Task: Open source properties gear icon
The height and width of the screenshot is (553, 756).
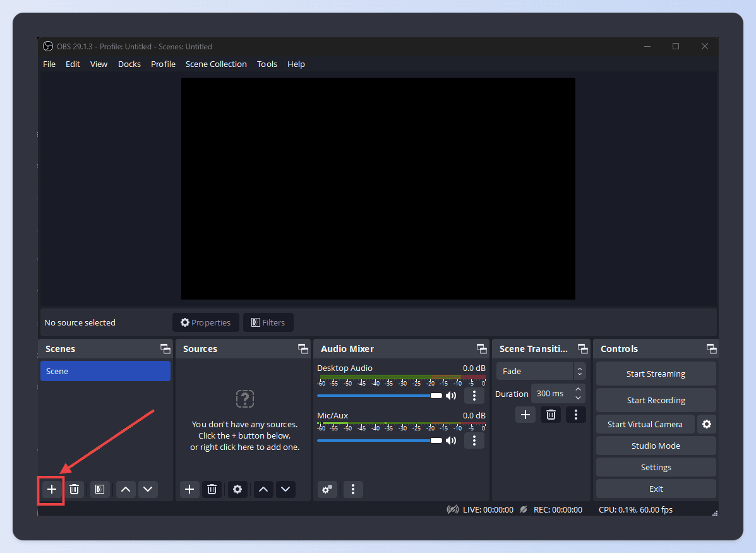Action: click(237, 489)
